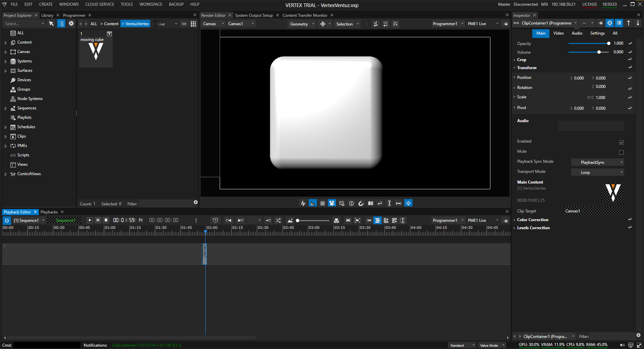Click the VentuzVertex breadcrumb button
This screenshot has height=349, width=644.
136,24
